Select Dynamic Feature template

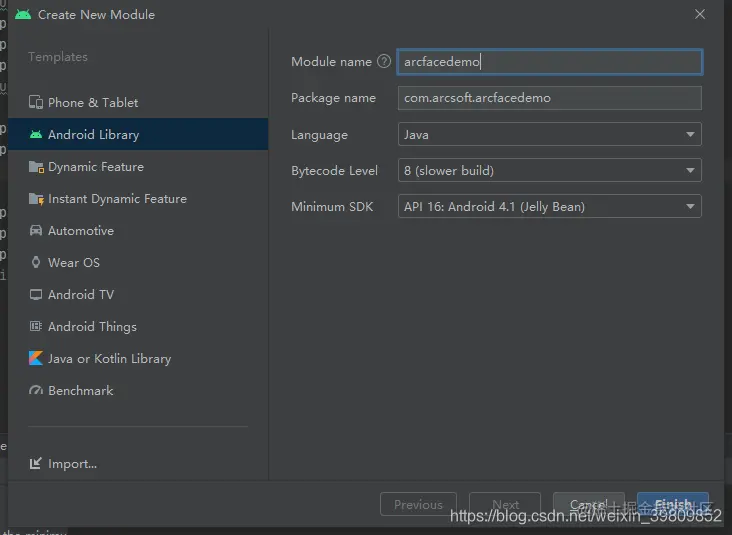click(x=138, y=167)
